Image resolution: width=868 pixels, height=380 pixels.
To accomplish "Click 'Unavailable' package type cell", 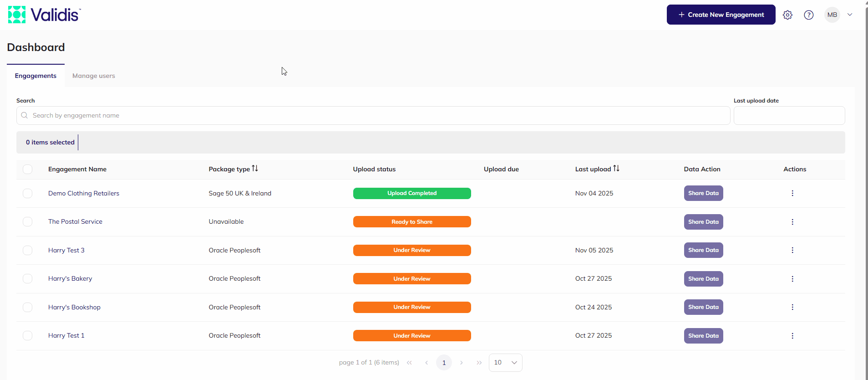I will coord(226,221).
